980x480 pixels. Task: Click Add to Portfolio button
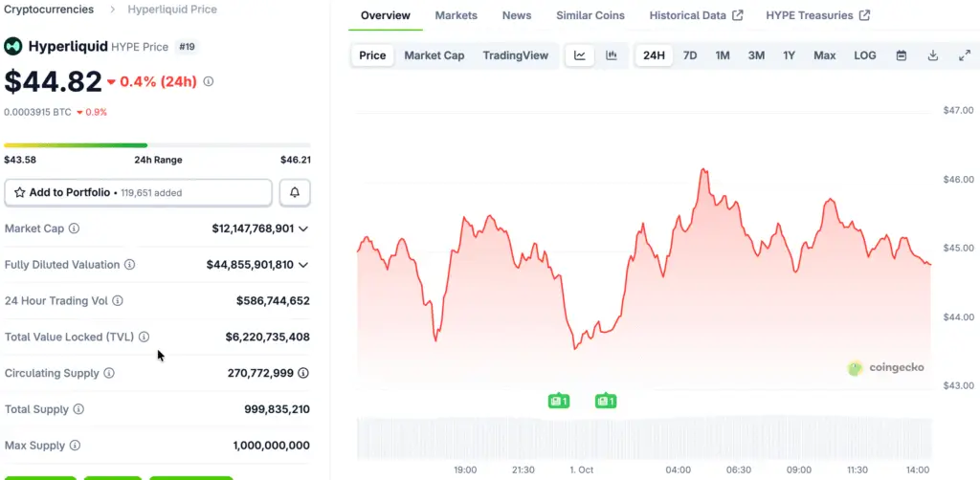tap(138, 192)
